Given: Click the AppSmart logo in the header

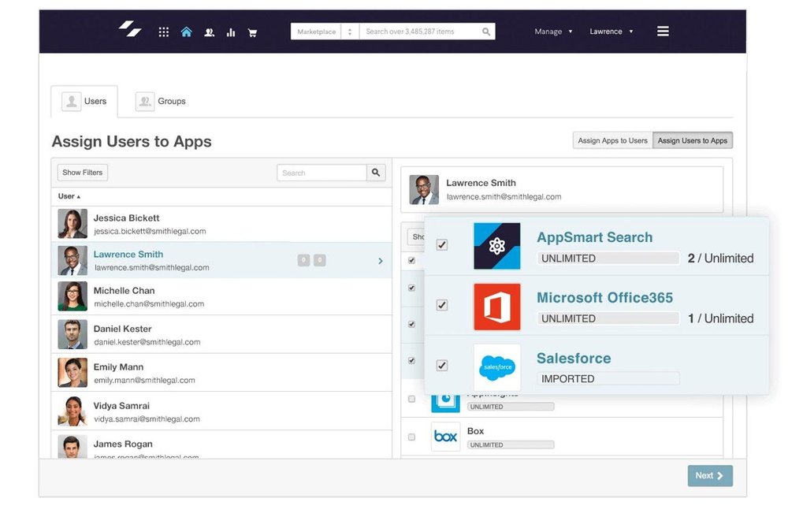Looking at the screenshot, I should [130, 29].
